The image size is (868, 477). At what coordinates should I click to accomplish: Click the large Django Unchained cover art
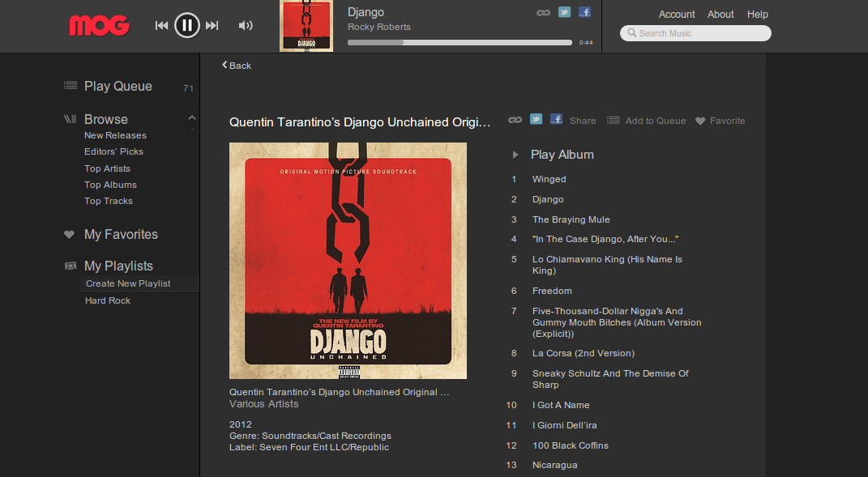tap(348, 261)
